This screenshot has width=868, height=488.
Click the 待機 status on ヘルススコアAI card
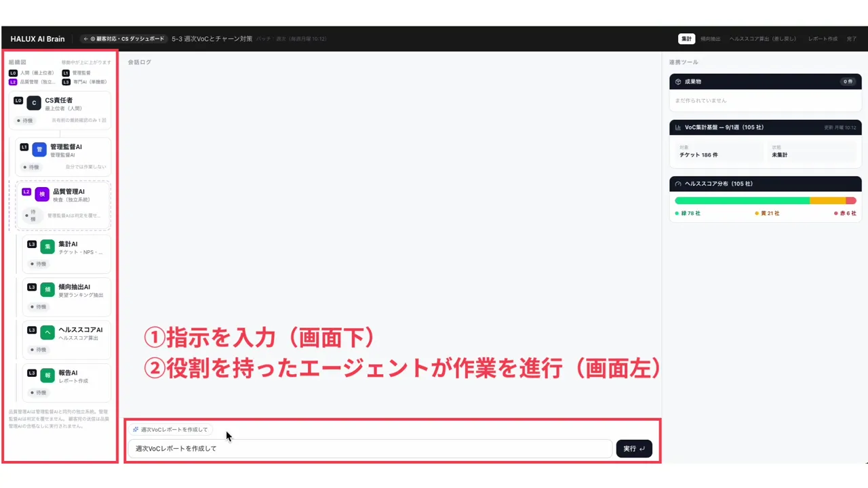pos(39,350)
